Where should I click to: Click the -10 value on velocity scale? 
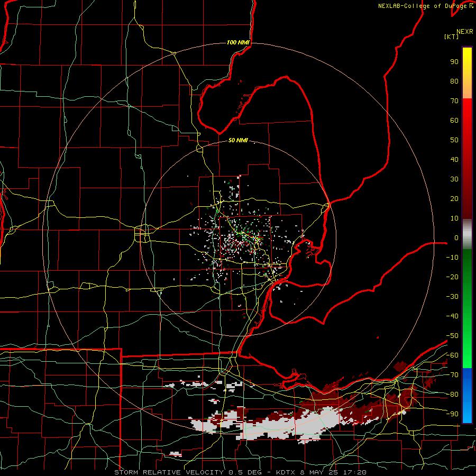452,258
